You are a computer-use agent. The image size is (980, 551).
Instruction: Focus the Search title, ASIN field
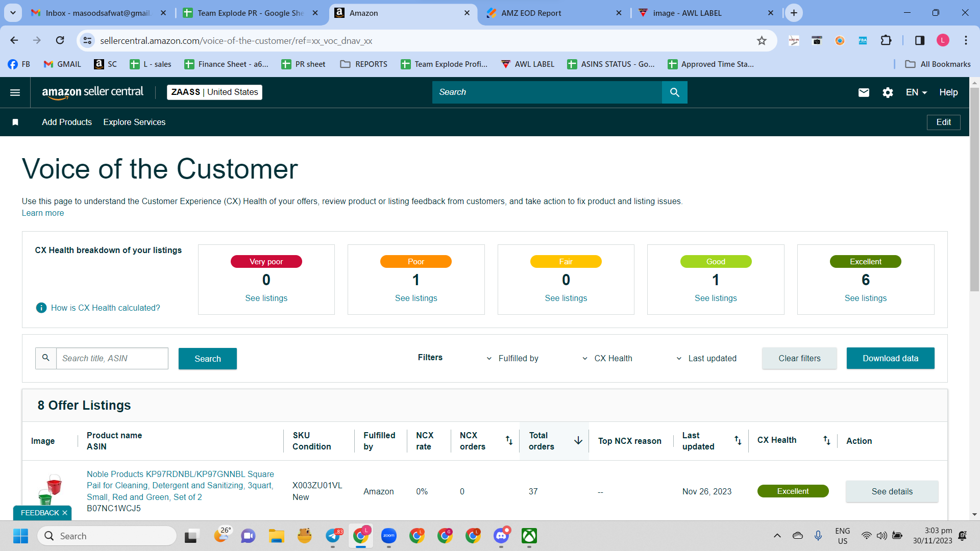tap(112, 358)
